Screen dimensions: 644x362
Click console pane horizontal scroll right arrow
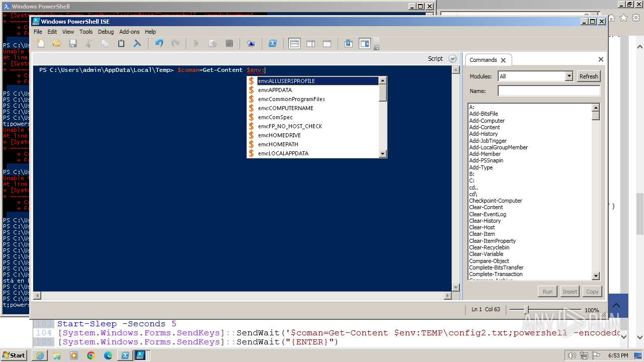448,296
